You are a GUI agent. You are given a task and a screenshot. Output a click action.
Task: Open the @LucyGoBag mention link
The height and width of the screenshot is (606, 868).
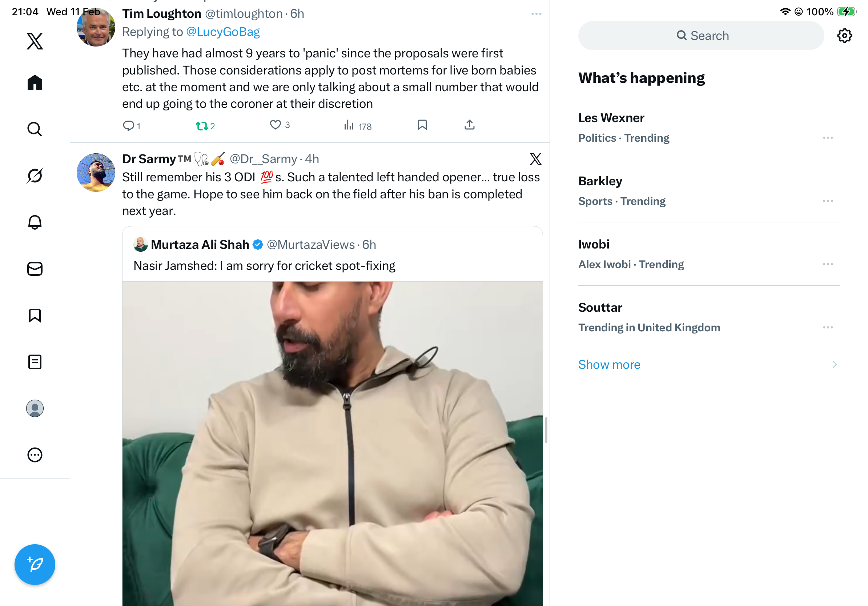(223, 32)
